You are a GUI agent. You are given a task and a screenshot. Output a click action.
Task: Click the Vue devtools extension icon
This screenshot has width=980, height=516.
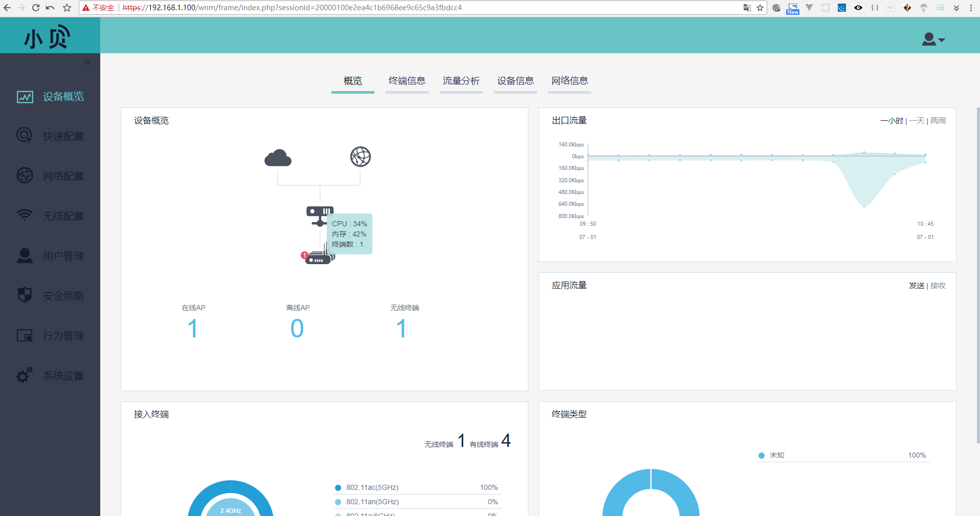click(809, 8)
